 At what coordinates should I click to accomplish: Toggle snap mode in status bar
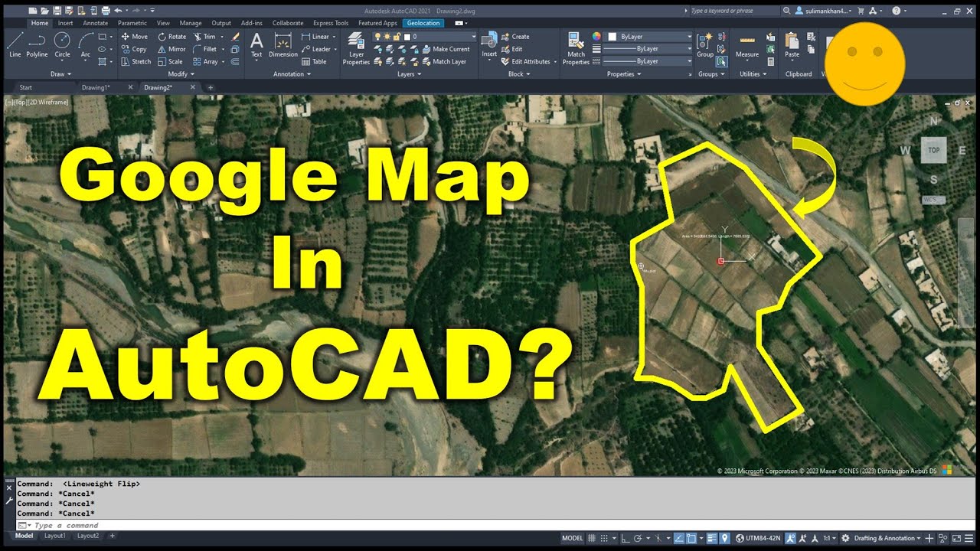click(604, 538)
